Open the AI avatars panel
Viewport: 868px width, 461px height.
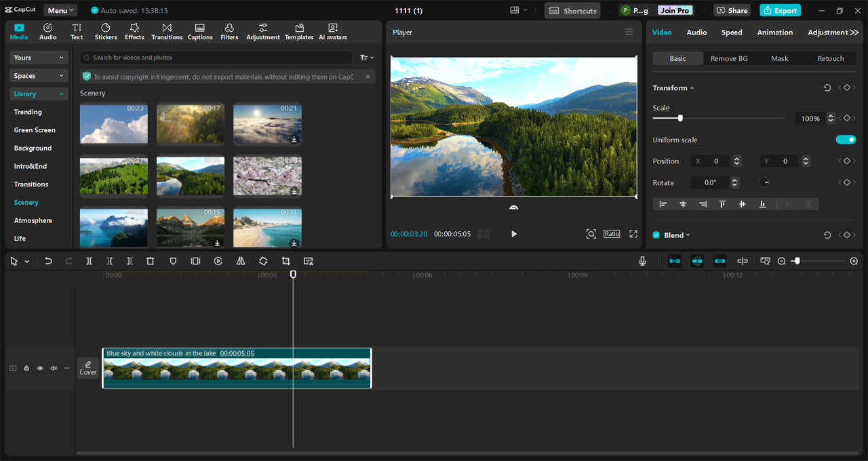(332, 32)
